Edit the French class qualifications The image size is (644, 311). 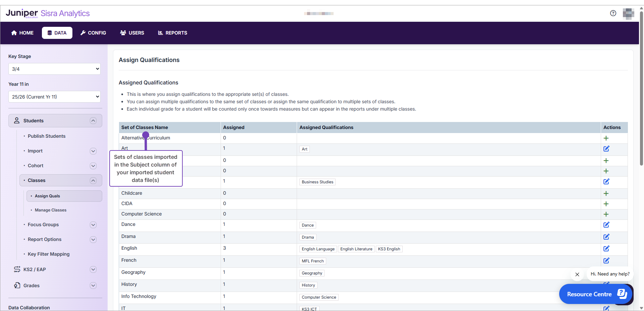[x=606, y=261]
